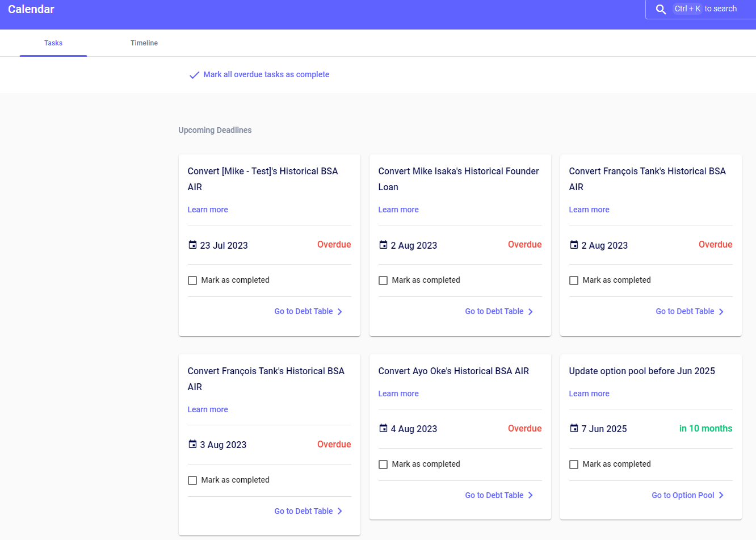The width and height of the screenshot is (756, 540).
Task: Click calendar icon next to 4 Aug 2023
Action: pyautogui.click(x=383, y=428)
